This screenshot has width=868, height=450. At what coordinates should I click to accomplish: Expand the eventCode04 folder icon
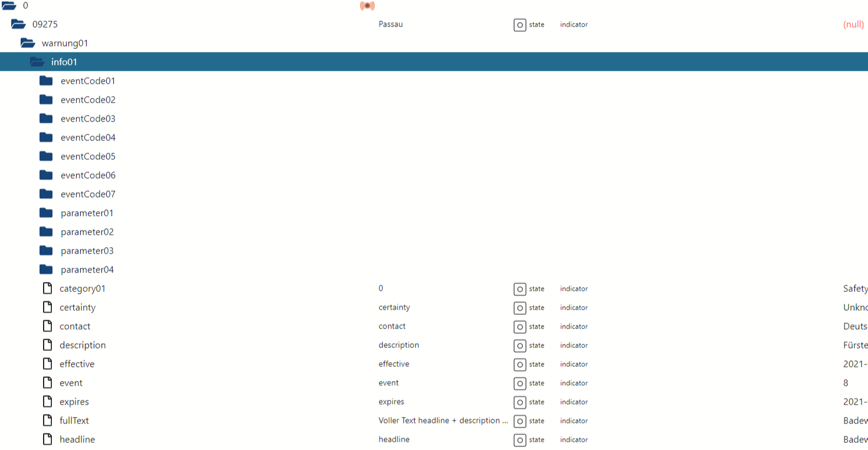[46, 137]
